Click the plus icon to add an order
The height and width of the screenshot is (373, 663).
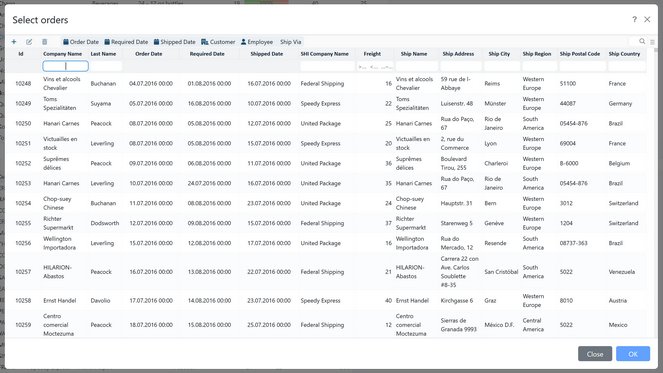tap(14, 42)
